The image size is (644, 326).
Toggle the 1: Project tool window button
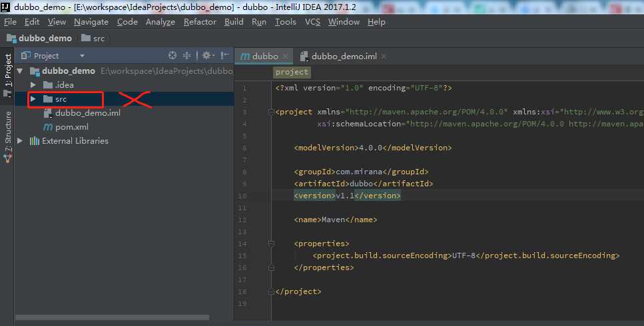(8, 71)
